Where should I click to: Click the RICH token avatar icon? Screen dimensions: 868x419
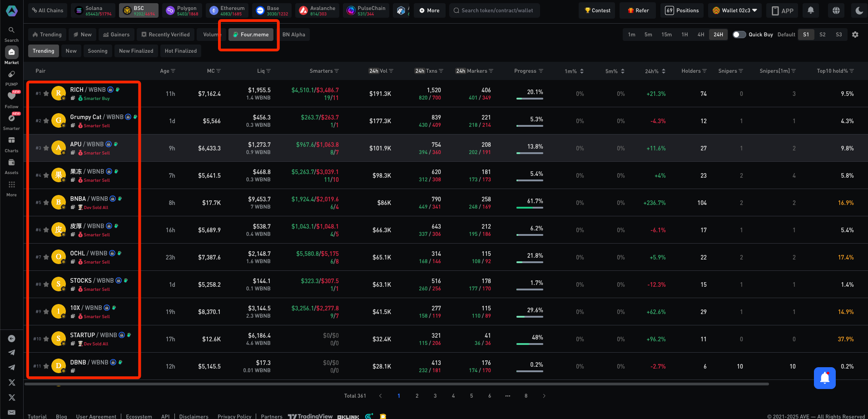pos(59,93)
